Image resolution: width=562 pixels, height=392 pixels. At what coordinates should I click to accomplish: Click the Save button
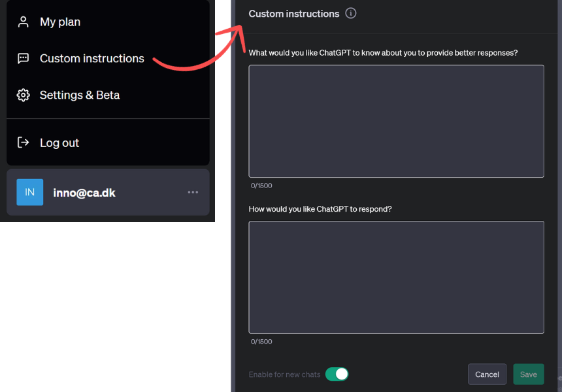click(x=528, y=374)
